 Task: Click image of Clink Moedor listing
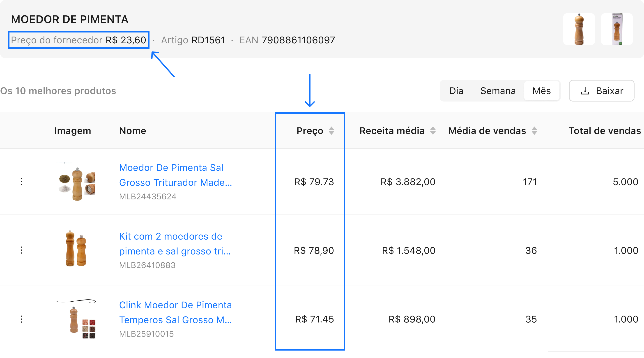point(77,319)
